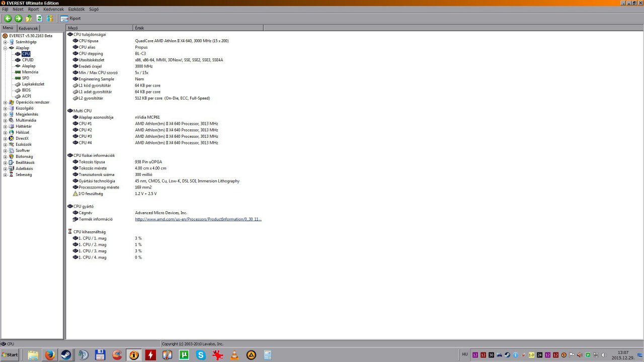Select CPUID in the tree

coord(28,60)
